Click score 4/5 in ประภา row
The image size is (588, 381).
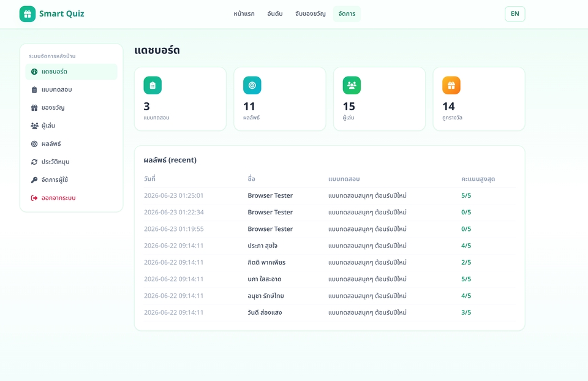click(x=466, y=246)
